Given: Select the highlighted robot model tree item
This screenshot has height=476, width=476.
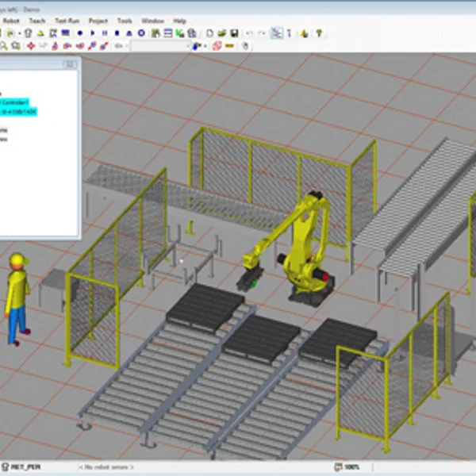Looking at the screenshot, I should pos(18,112).
